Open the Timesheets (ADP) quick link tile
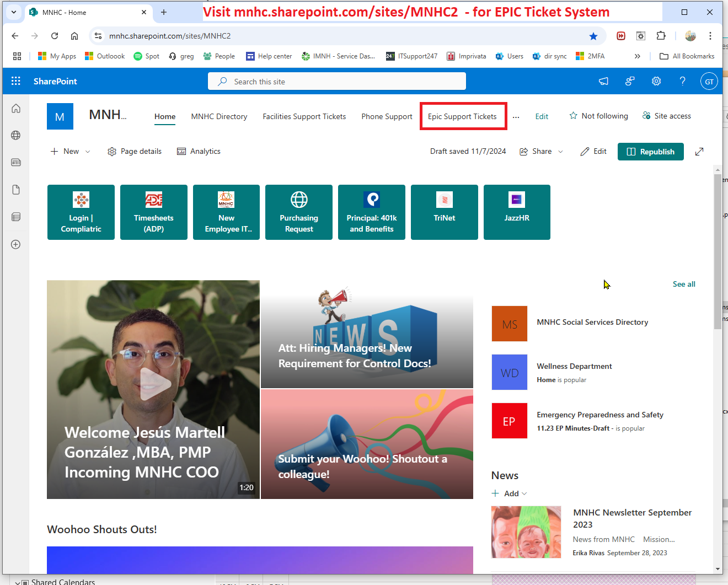The height and width of the screenshot is (585, 728). [x=153, y=212]
